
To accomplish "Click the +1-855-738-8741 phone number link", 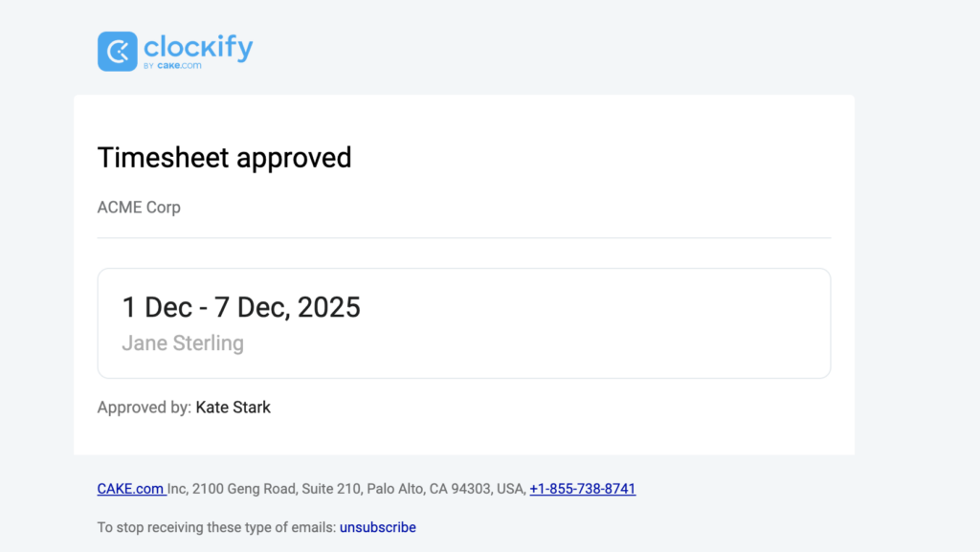I will 582,489.
